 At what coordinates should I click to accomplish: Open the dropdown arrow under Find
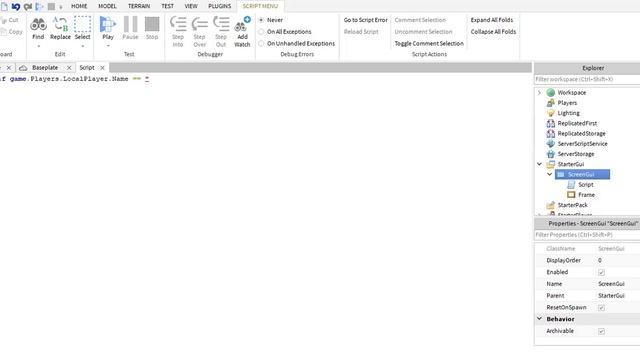click(38, 46)
